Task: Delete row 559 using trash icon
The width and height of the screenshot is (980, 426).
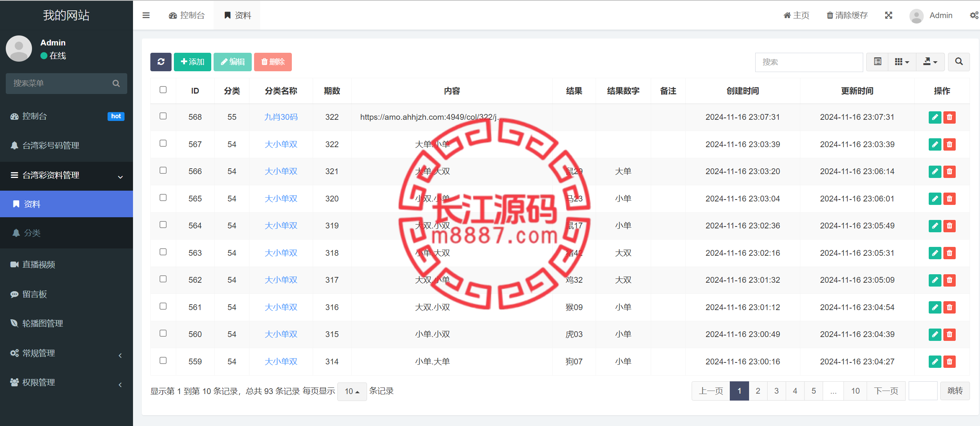Action: pos(950,362)
